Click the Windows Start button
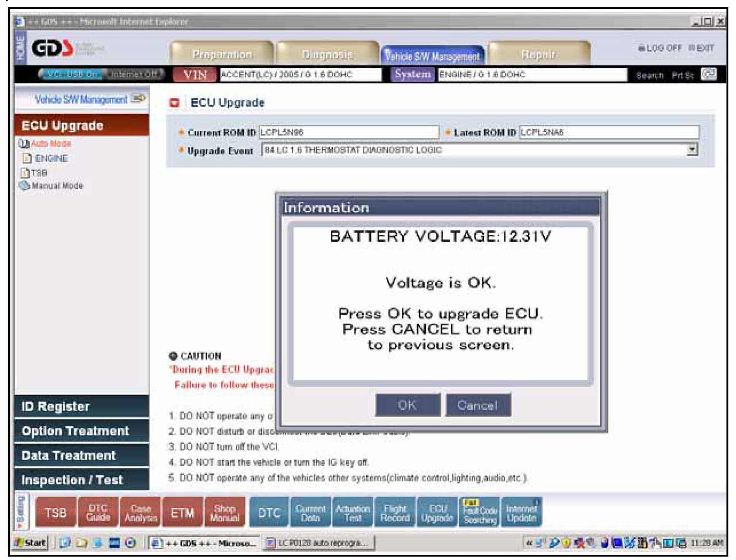The height and width of the screenshot is (560, 736). click(31, 542)
